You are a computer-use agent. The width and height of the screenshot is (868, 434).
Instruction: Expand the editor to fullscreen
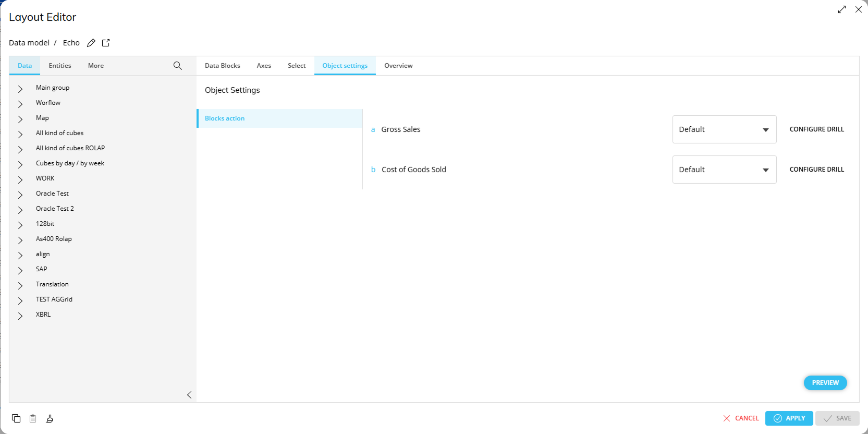click(x=842, y=9)
